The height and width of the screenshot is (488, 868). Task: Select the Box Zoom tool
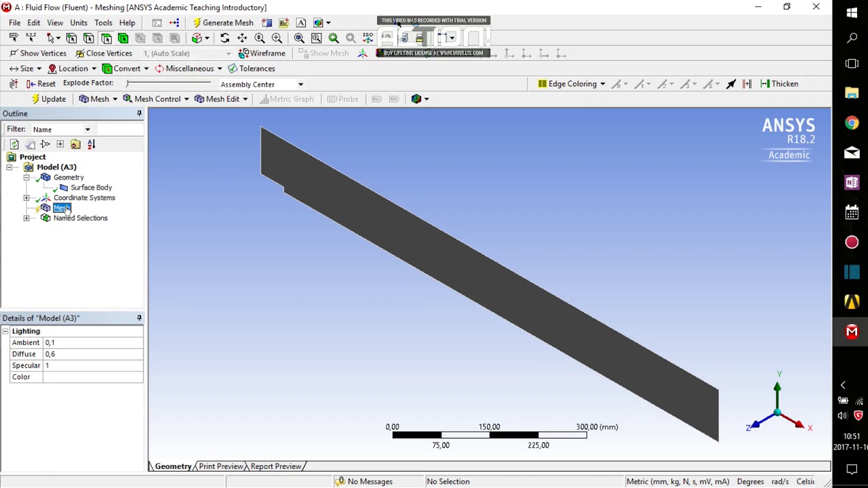coord(277,38)
